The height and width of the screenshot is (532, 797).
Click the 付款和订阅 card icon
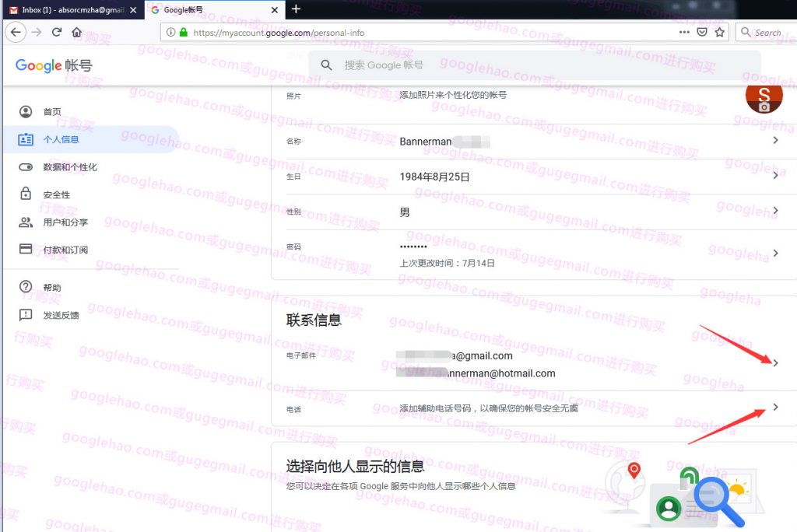click(x=26, y=249)
